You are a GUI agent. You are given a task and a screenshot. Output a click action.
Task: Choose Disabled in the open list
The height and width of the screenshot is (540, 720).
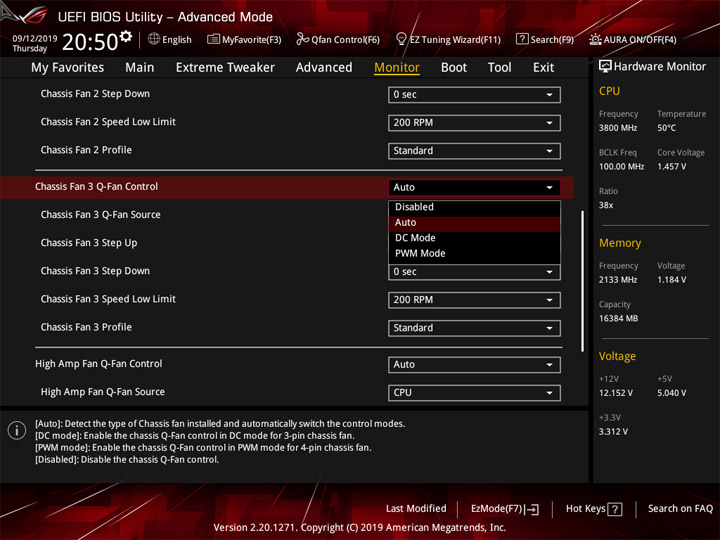click(474, 207)
